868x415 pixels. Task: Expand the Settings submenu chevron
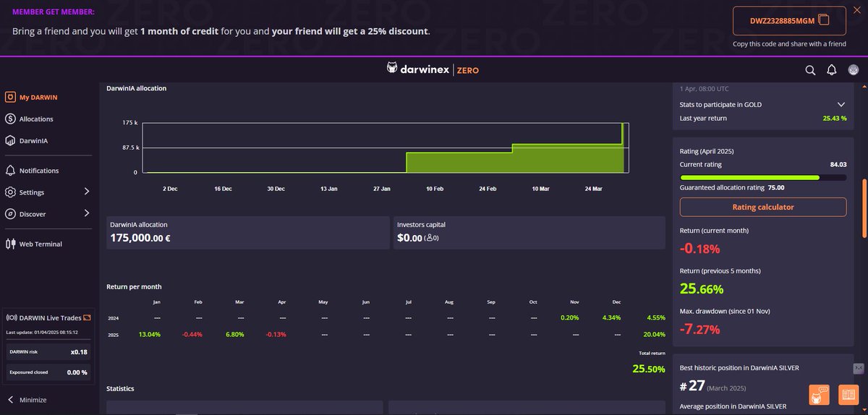86,192
